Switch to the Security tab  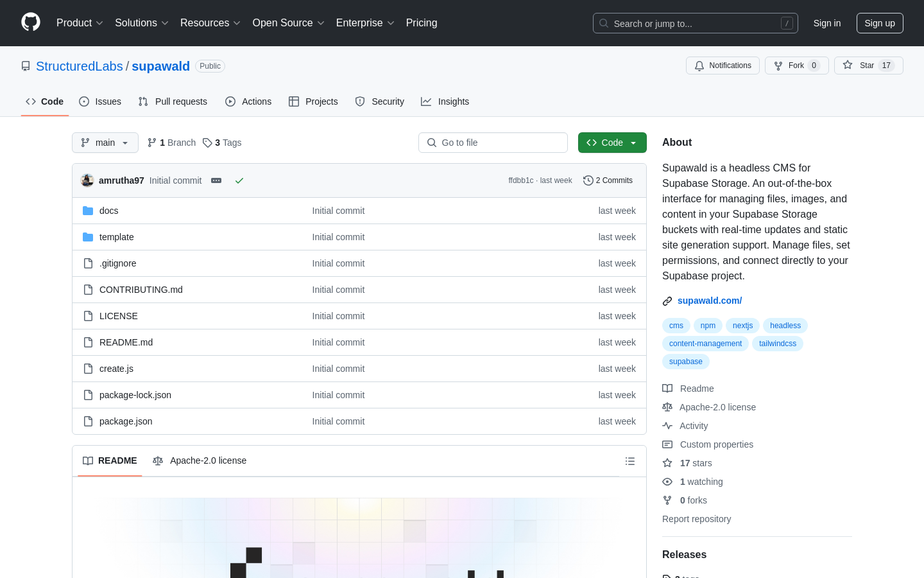tap(380, 101)
